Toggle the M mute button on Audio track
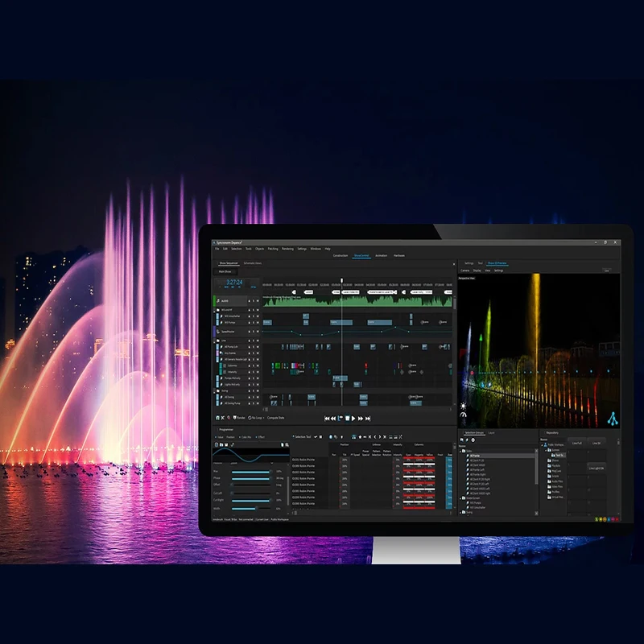The width and height of the screenshot is (644, 644). coord(258,300)
